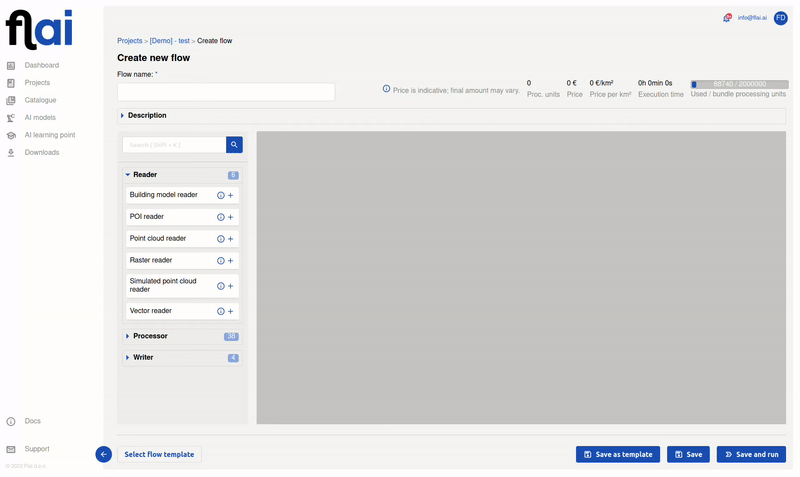The image size is (800, 477).
Task: Focus the node search field
Action: pos(174,145)
